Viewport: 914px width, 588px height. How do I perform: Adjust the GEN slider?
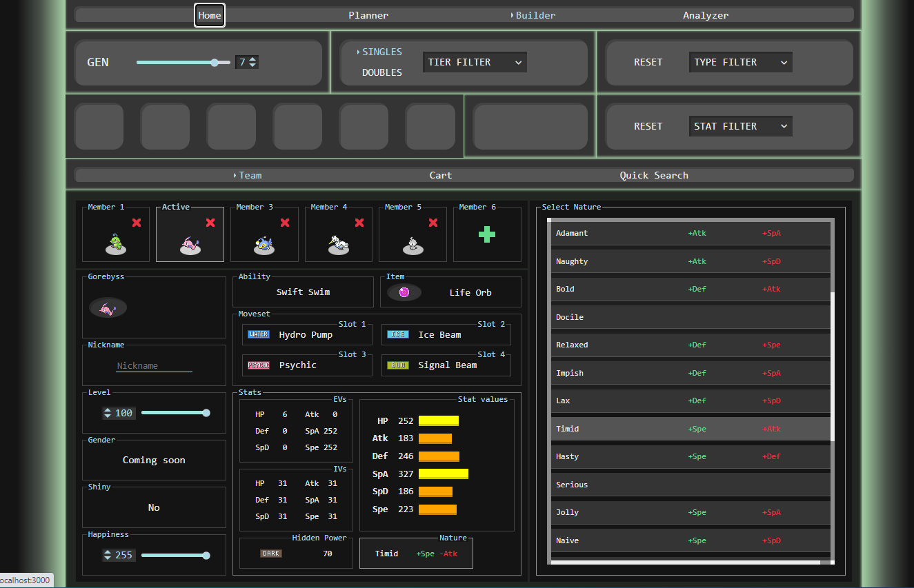(183, 62)
